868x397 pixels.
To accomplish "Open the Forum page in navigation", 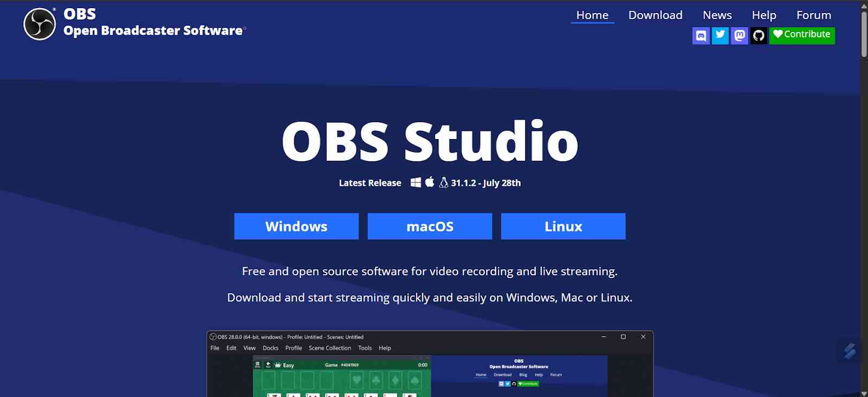I will click(814, 15).
